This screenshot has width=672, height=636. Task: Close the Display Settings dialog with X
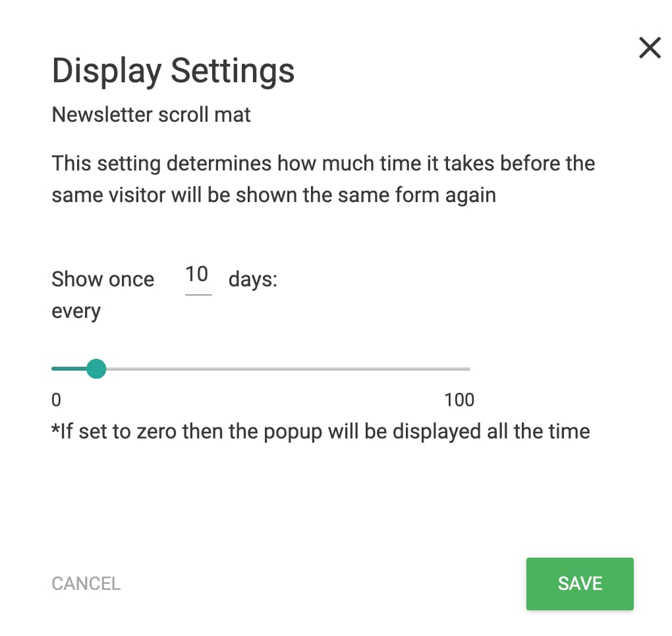(650, 47)
